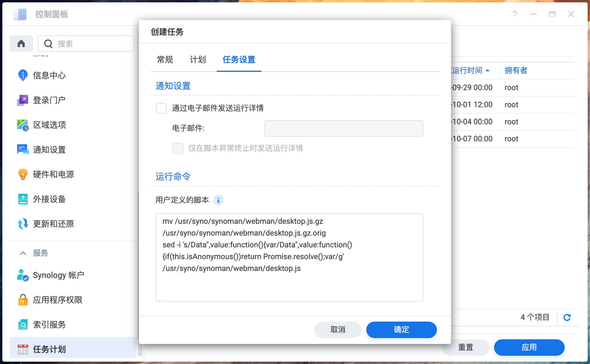This screenshot has height=364, width=590.
Task: Enable 通过电子邮件发送运行详情 checkbox
Action: click(161, 108)
